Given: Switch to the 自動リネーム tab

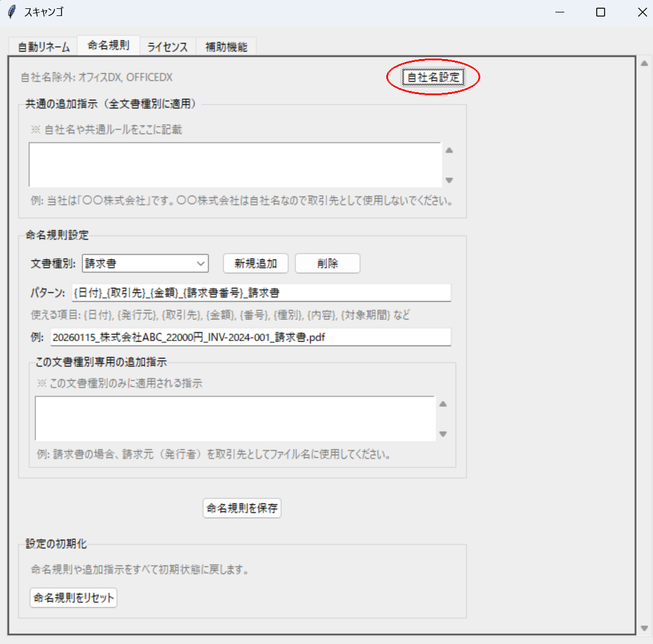Looking at the screenshot, I should click(x=41, y=44).
